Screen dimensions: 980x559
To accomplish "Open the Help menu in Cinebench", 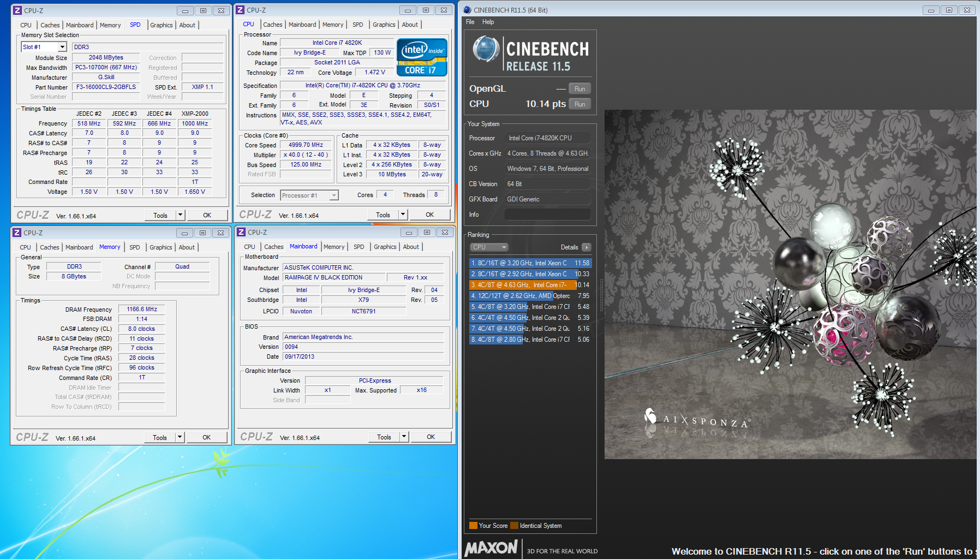I will 488,22.
